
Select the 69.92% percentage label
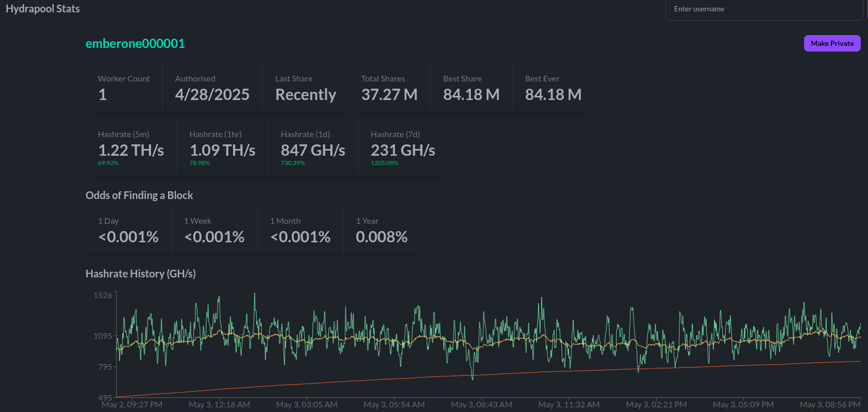pos(108,163)
